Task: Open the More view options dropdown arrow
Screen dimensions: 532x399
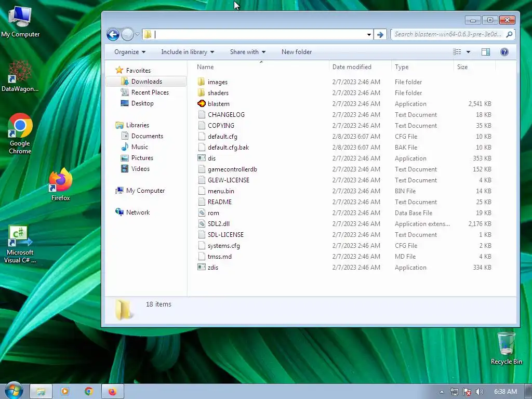Action: 468,52
